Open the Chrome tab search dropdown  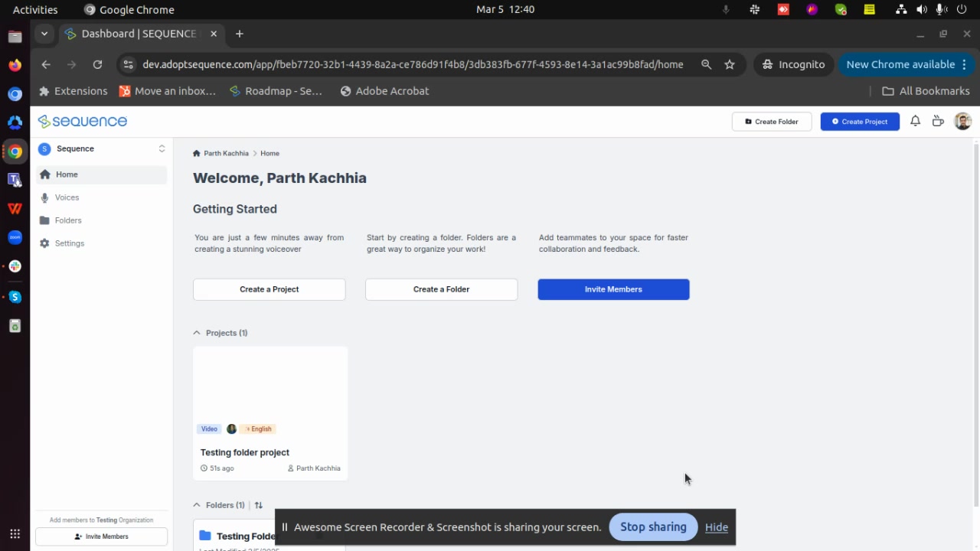(44, 34)
